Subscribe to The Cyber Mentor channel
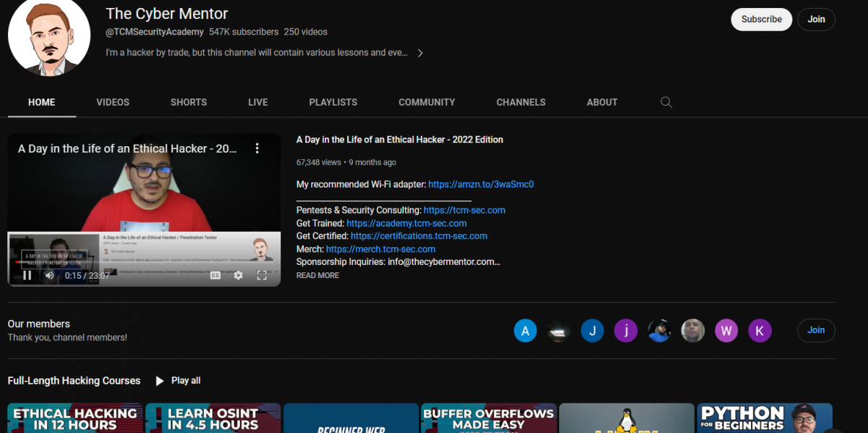Image resolution: width=868 pixels, height=433 pixels. pos(762,20)
